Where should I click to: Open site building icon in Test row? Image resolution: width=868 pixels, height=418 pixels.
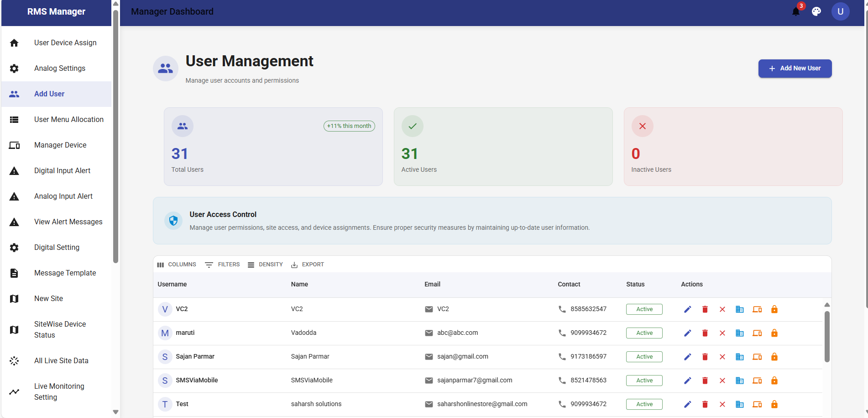coord(739,404)
